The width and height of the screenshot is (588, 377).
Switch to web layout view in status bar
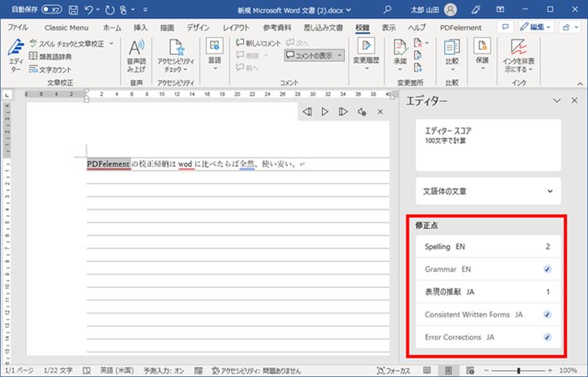tap(470, 371)
